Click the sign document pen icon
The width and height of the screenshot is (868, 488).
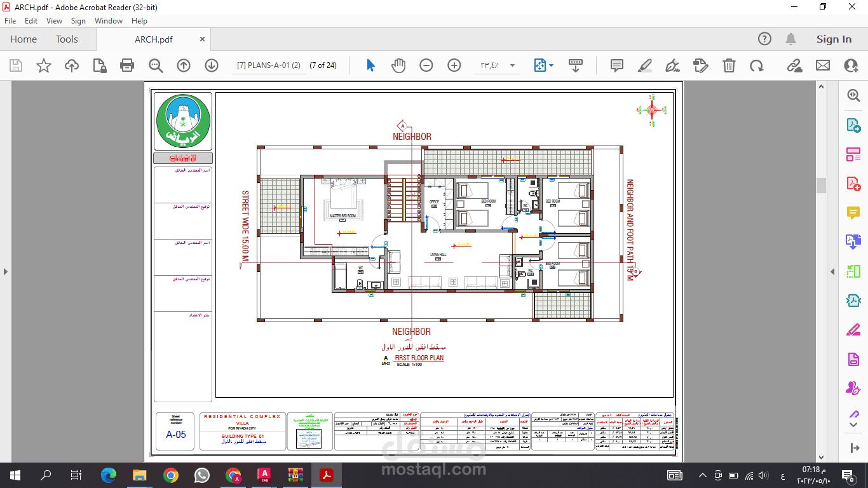click(x=672, y=65)
